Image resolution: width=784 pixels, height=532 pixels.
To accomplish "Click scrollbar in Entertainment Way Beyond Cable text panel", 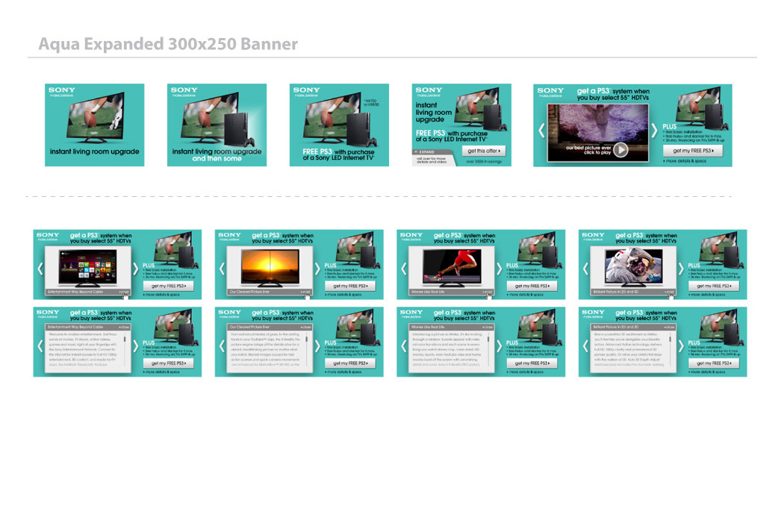I will [125, 339].
